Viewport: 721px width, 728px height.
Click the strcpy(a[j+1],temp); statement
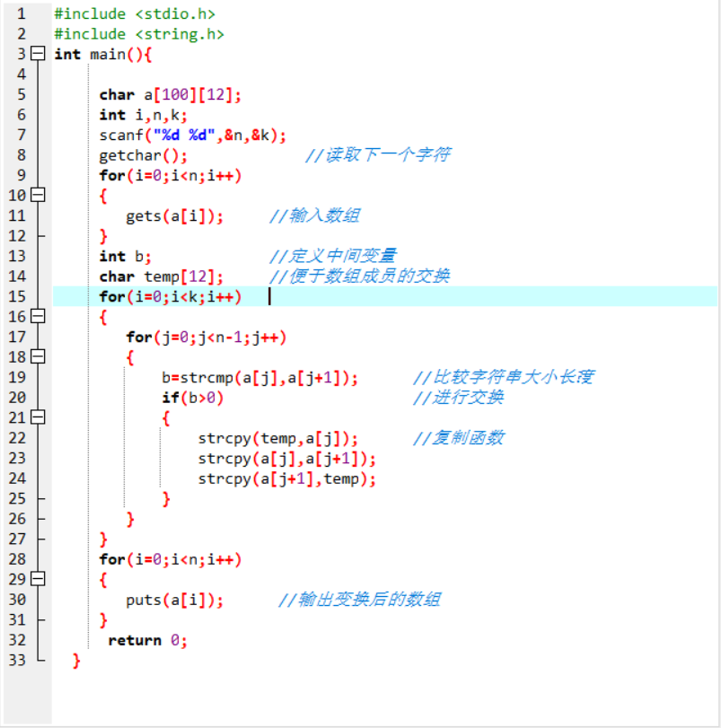click(x=287, y=478)
